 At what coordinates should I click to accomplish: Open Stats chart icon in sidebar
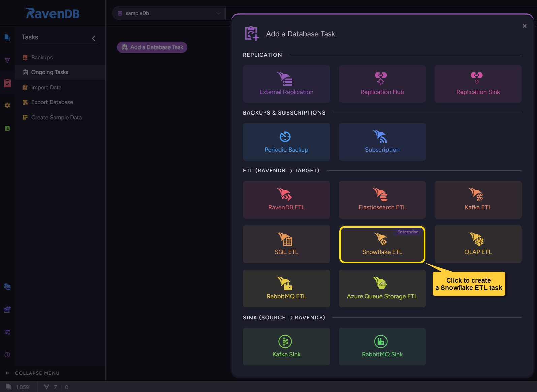[x=7, y=128]
